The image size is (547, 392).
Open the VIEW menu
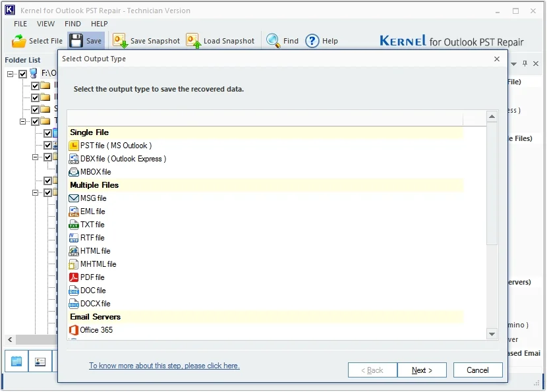(x=45, y=24)
